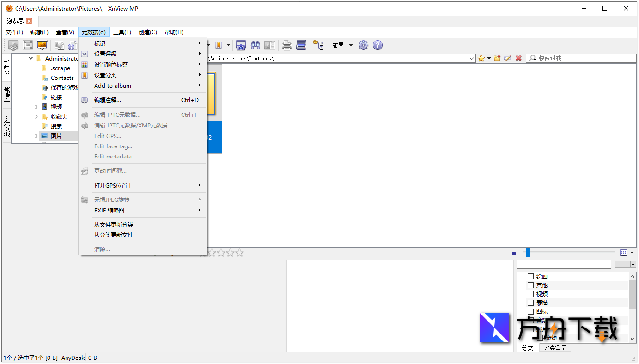Image resolution: width=639 pixels, height=364 pixels.
Task: Open the screen capture tool
Action: 241,45
